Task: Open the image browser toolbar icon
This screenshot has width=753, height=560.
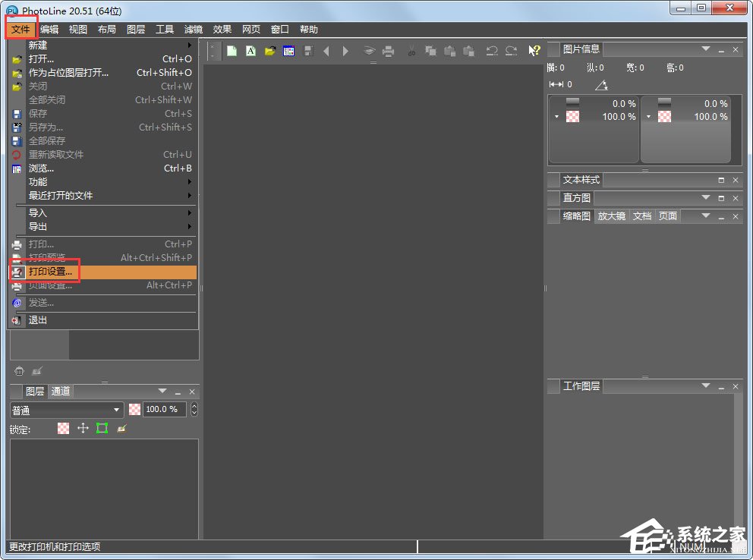Action: coord(288,50)
